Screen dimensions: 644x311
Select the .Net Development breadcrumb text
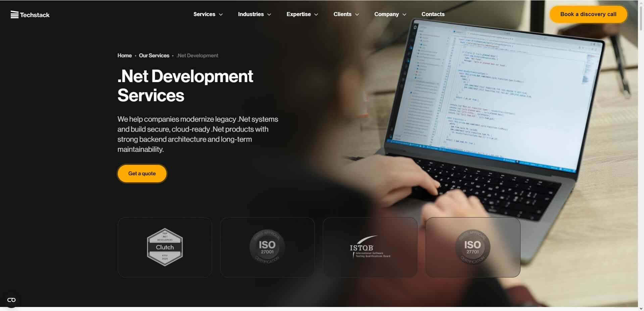pyautogui.click(x=197, y=56)
